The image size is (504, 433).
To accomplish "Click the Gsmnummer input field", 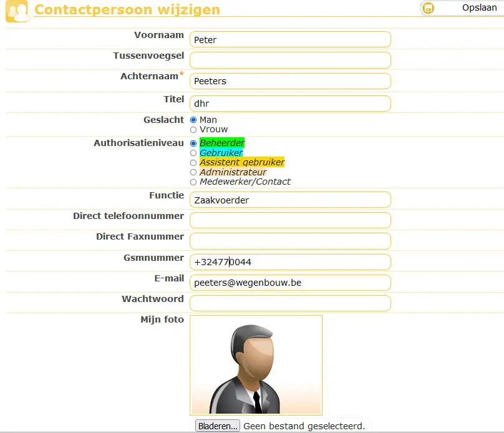I will 290,262.
